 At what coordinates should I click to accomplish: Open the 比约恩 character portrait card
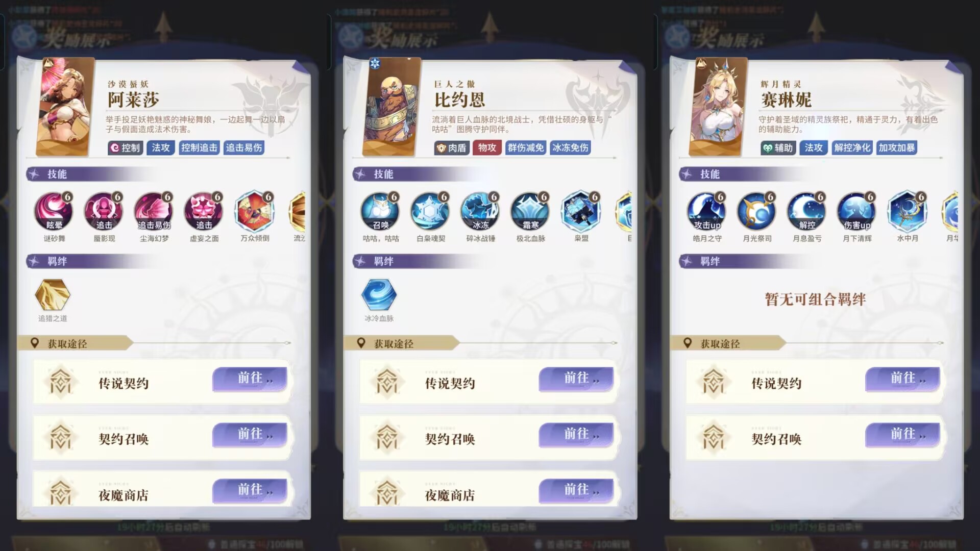click(x=391, y=107)
